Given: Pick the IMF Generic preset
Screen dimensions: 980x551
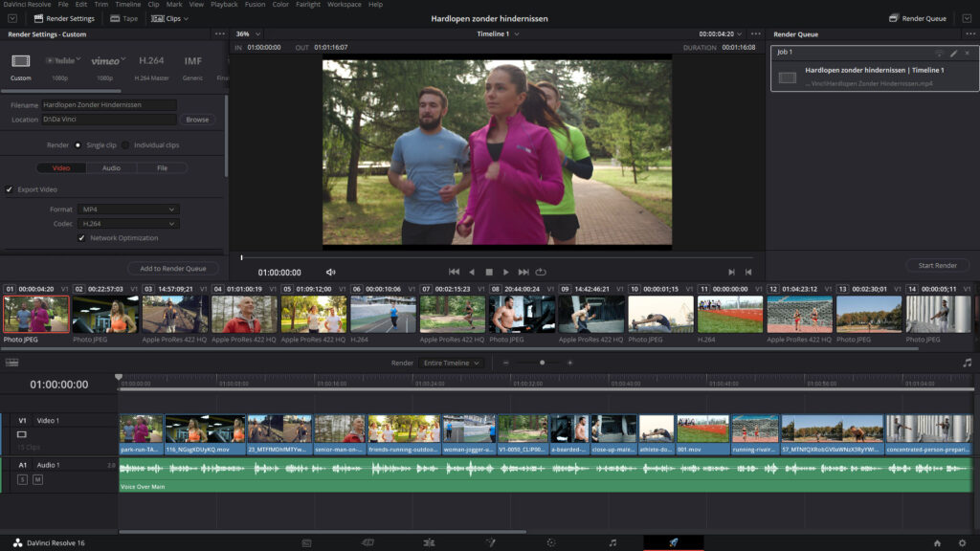Looking at the screenshot, I should point(192,60).
